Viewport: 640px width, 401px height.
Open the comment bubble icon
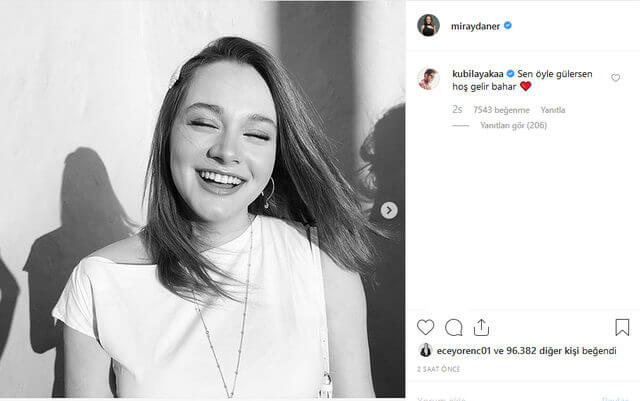tap(454, 327)
